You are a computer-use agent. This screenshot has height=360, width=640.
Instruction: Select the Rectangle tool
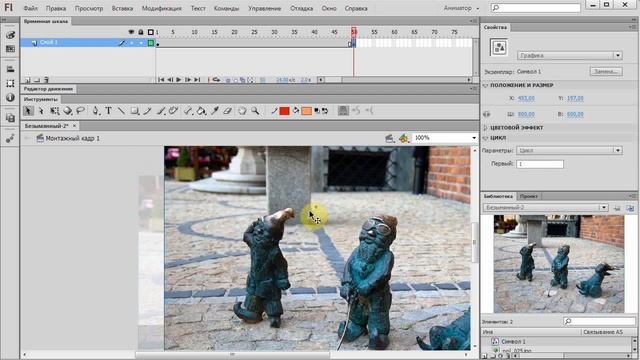coord(135,111)
